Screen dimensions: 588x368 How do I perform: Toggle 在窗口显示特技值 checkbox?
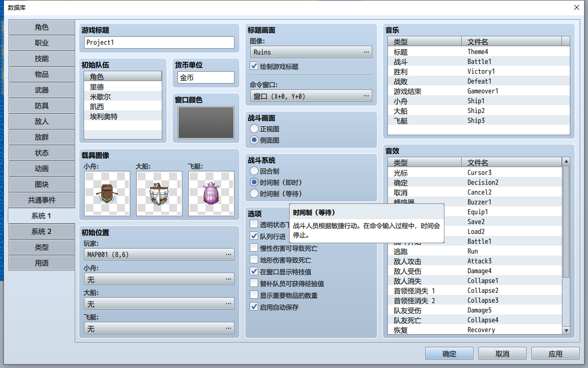tap(254, 271)
